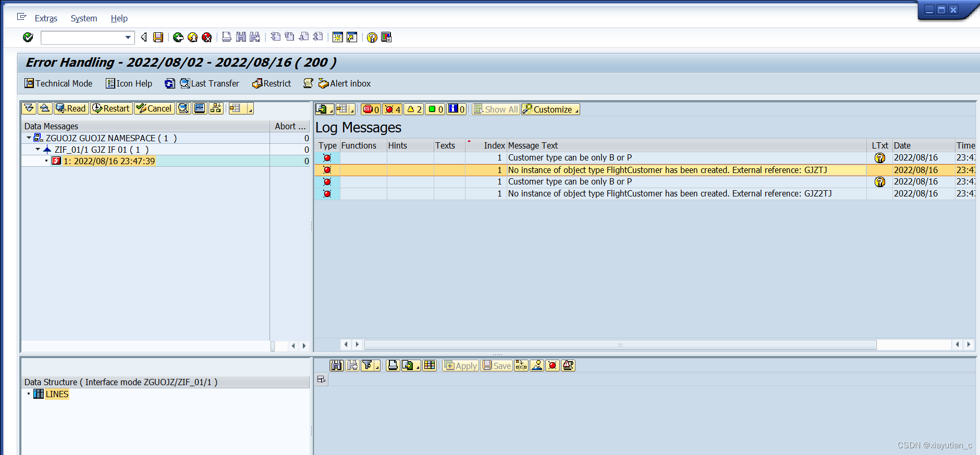
Task: Select the LINES data structure node
Action: [57, 394]
